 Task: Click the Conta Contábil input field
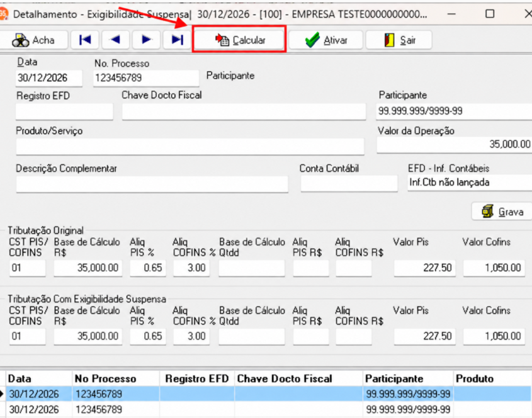(x=349, y=183)
